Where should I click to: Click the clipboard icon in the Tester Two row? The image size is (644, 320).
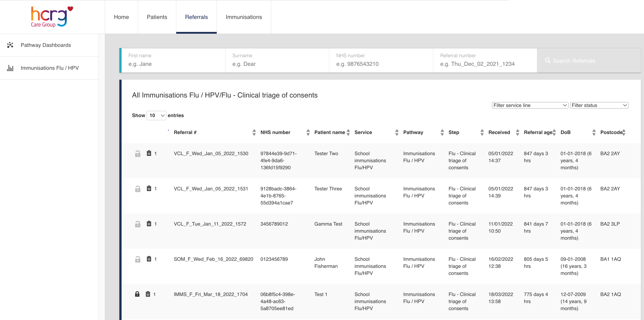pos(149,153)
